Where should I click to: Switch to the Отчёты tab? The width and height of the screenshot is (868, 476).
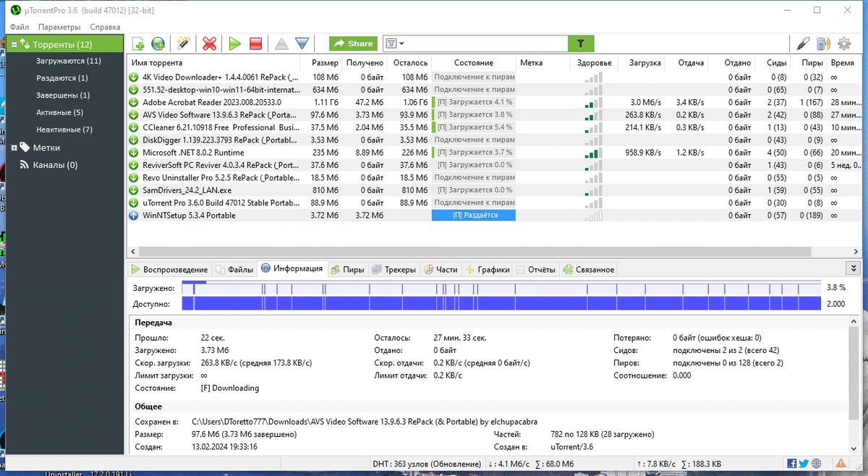(535, 270)
